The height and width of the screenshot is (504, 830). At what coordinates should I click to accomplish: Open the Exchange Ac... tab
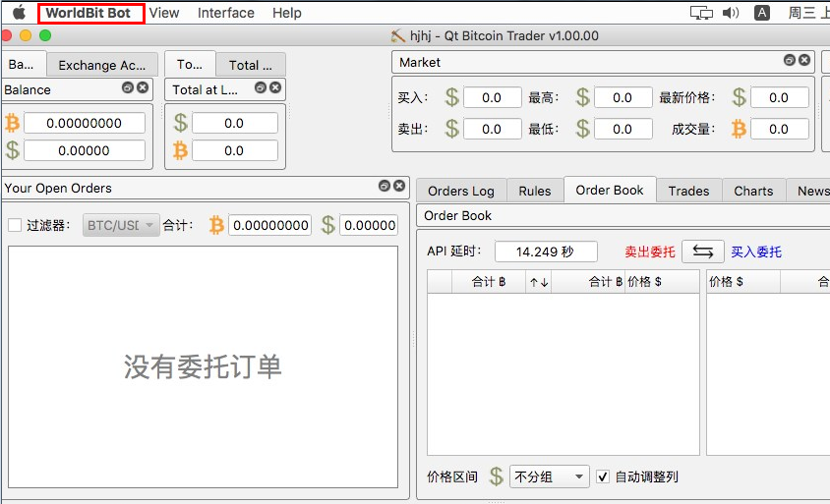(x=101, y=65)
